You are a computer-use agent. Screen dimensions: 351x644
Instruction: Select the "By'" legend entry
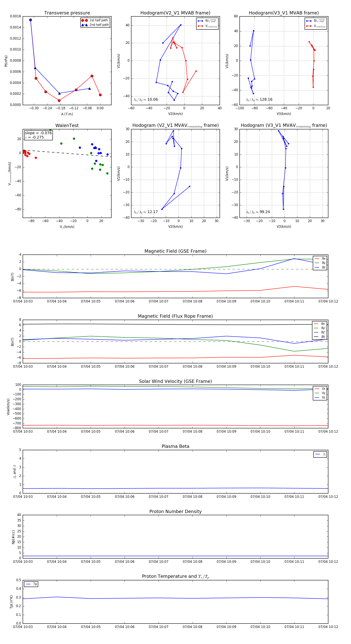[320, 328]
